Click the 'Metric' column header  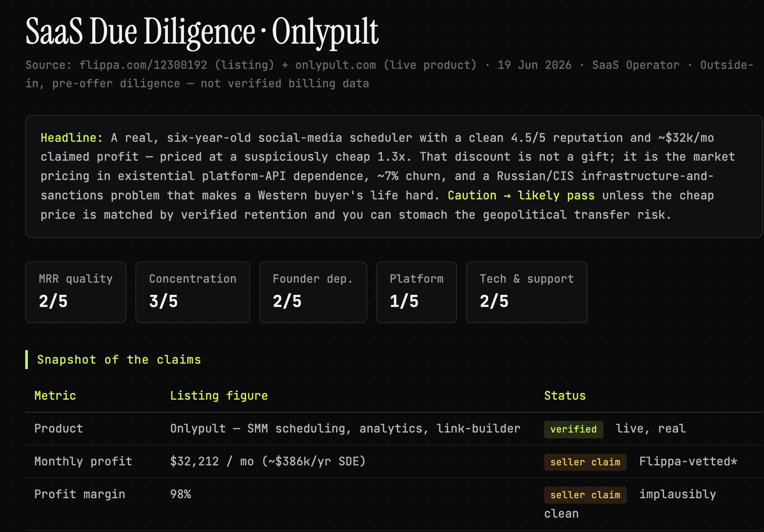point(55,396)
